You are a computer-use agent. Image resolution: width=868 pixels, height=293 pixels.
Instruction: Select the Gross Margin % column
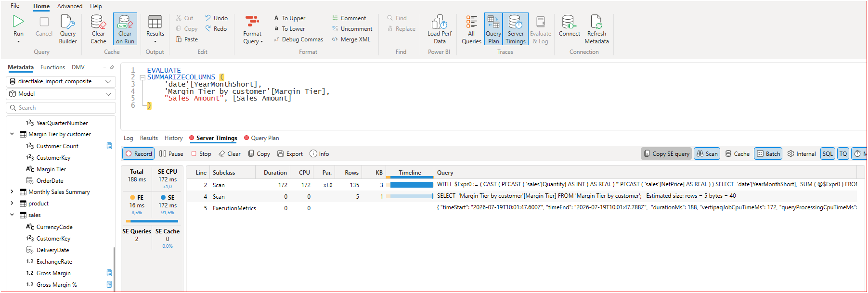[x=57, y=285]
